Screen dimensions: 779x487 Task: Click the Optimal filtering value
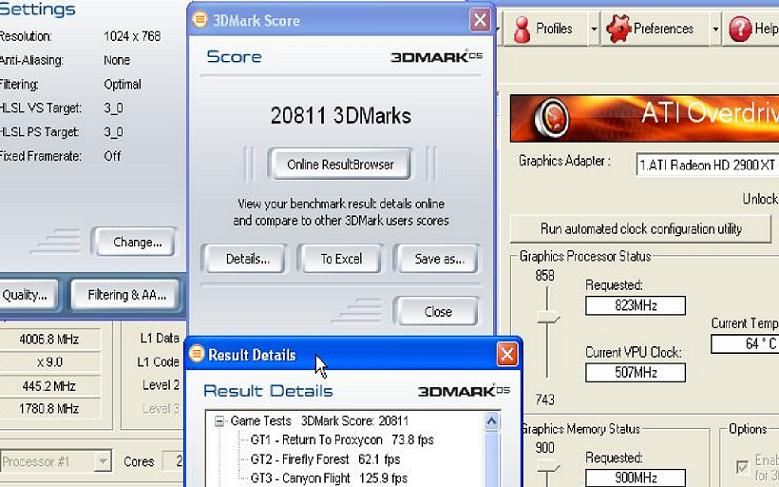tap(122, 84)
